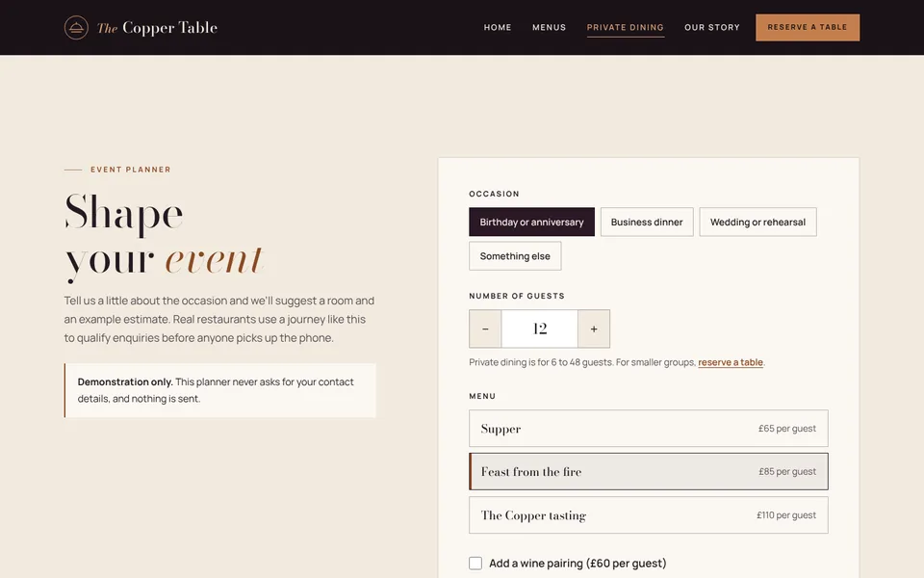The height and width of the screenshot is (578, 924).
Task: Click the guest count field showing 12
Action: (539, 328)
